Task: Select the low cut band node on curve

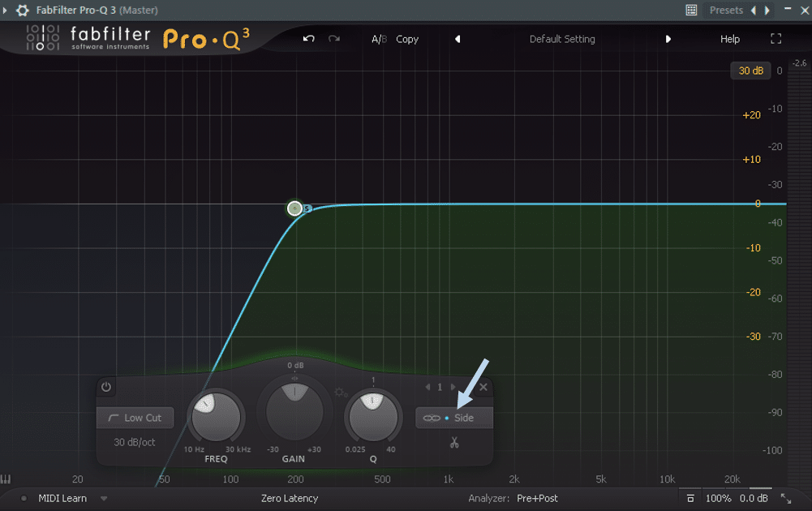Action: click(294, 208)
